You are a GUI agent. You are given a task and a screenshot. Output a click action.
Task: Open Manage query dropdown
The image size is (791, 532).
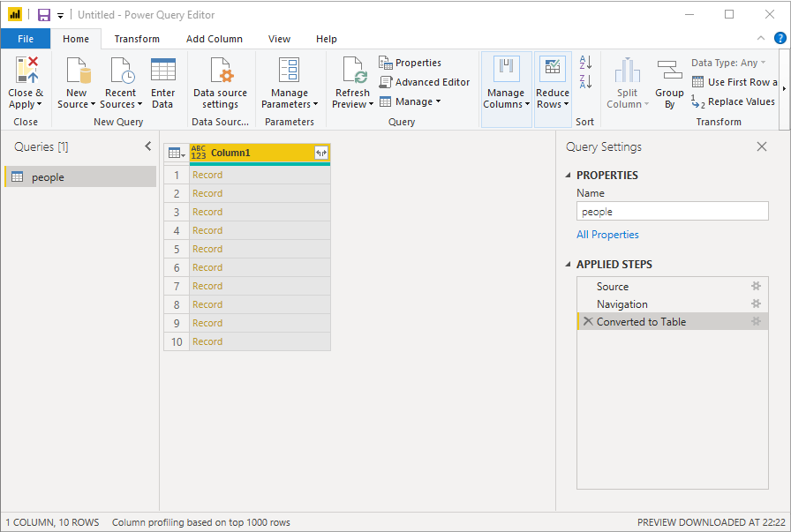click(x=410, y=101)
